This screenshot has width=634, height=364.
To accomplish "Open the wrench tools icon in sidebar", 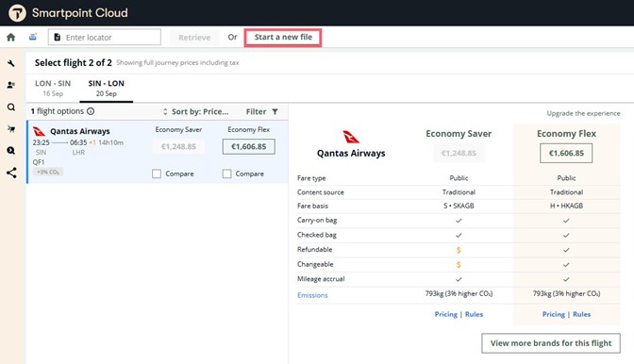I will (x=11, y=63).
